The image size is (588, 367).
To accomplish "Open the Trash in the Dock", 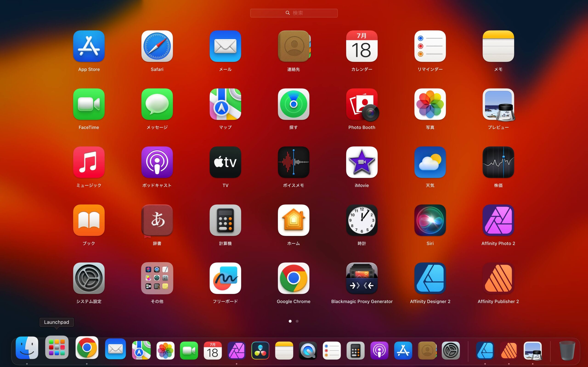I will click(567, 350).
